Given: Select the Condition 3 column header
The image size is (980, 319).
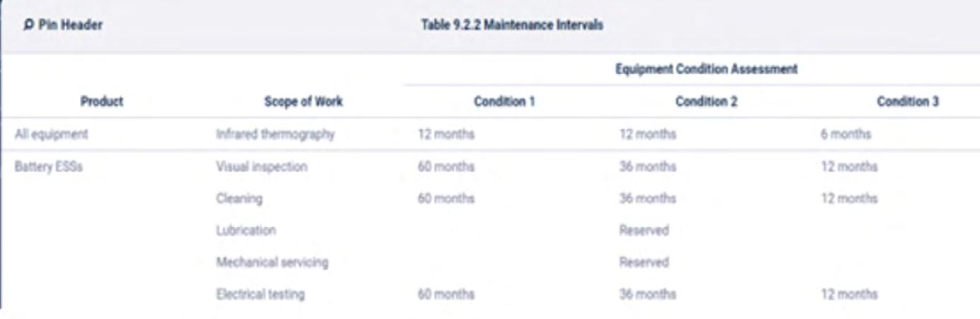Looking at the screenshot, I should pyautogui.click(x=908, y=101).
